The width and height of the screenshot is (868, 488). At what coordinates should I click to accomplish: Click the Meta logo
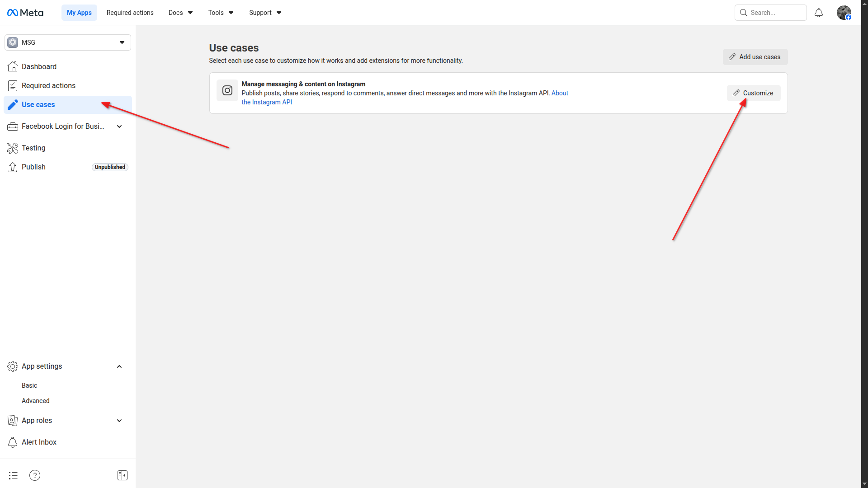click(x=25, y=13)
